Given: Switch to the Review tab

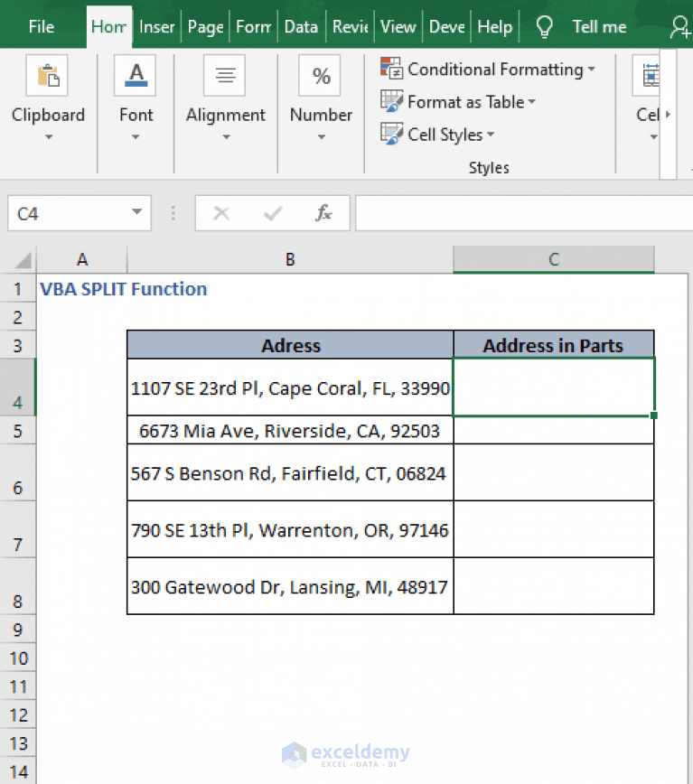Looking at the screenshot, I should click(x=350, y=26).
